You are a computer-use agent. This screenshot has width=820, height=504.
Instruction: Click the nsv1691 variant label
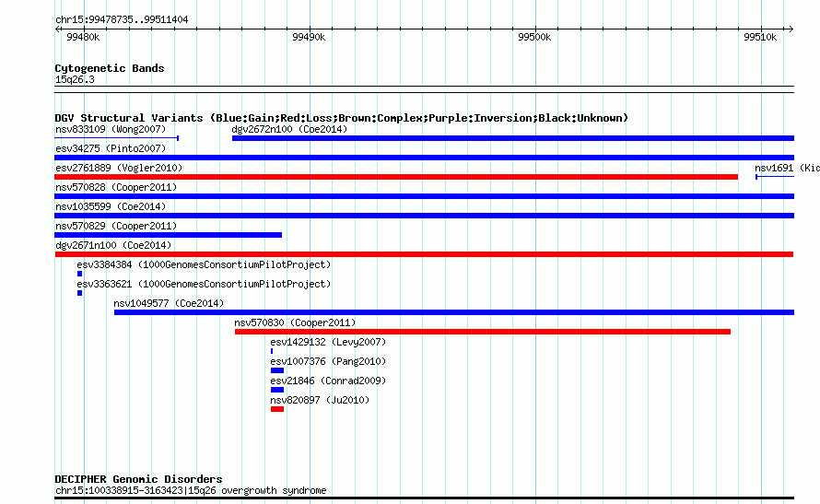pos(787,168)
